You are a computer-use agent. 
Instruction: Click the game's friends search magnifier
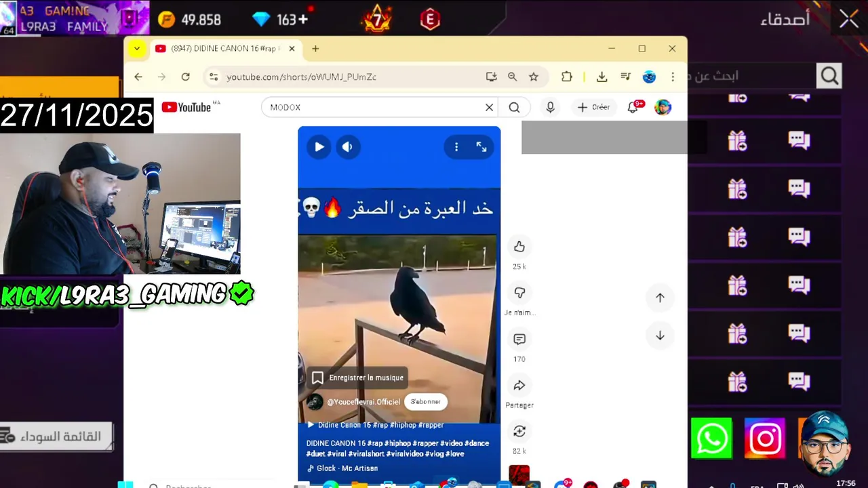click(x=830, y=76)
